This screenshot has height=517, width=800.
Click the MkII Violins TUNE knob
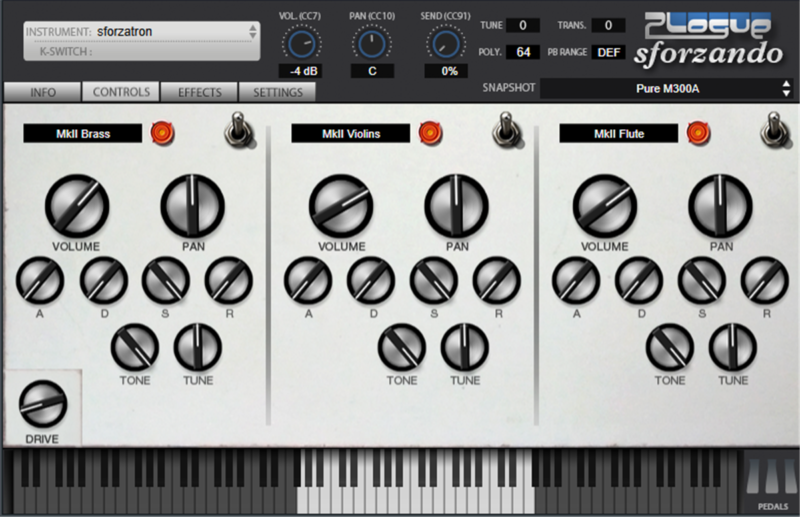pos(465,347)
